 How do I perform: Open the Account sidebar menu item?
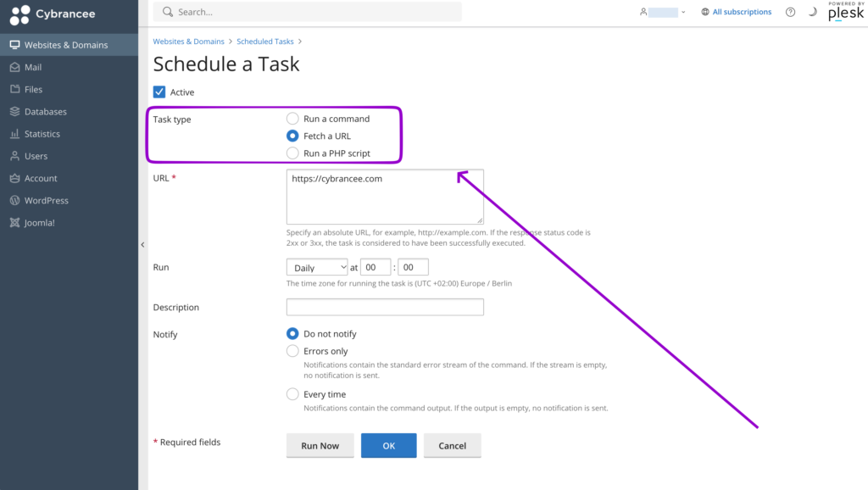coord(70,178)
